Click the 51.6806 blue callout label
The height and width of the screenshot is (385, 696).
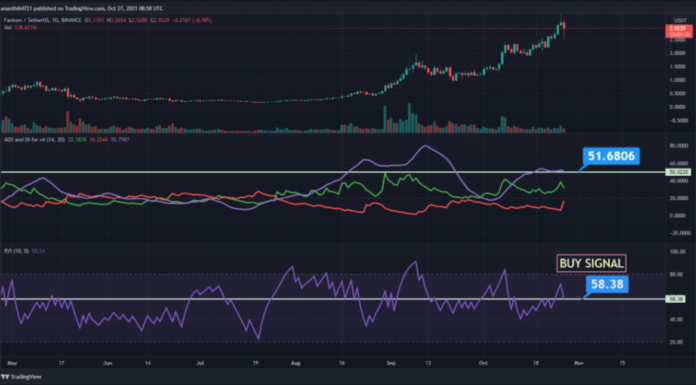coord(611,156)
